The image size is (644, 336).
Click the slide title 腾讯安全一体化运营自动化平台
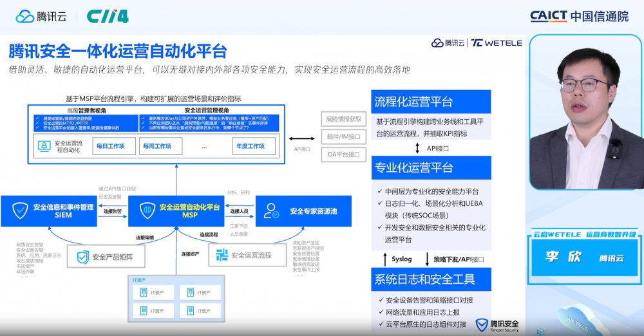pos(117,51)
